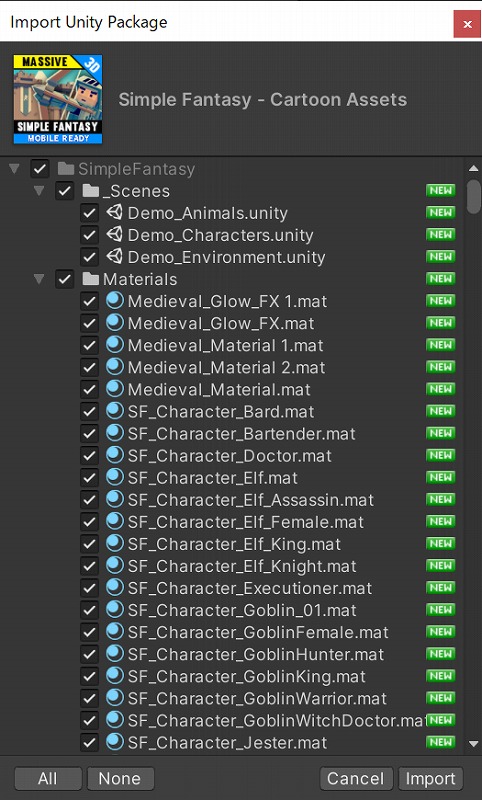Screen dimensions: 482x800
Task: Collapse the SimpleFantasy root folder tree
Action: [15, 168]
